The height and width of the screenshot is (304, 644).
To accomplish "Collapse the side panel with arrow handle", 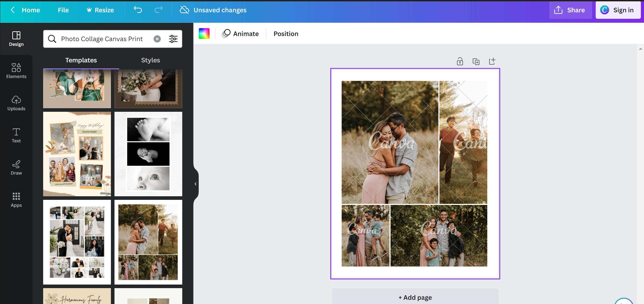I will tap(195, 184).
